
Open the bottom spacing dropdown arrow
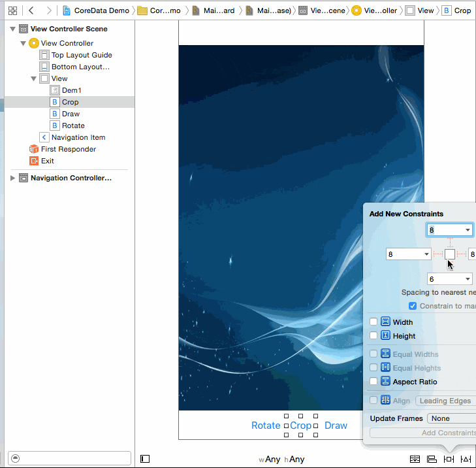coord(468,279)
